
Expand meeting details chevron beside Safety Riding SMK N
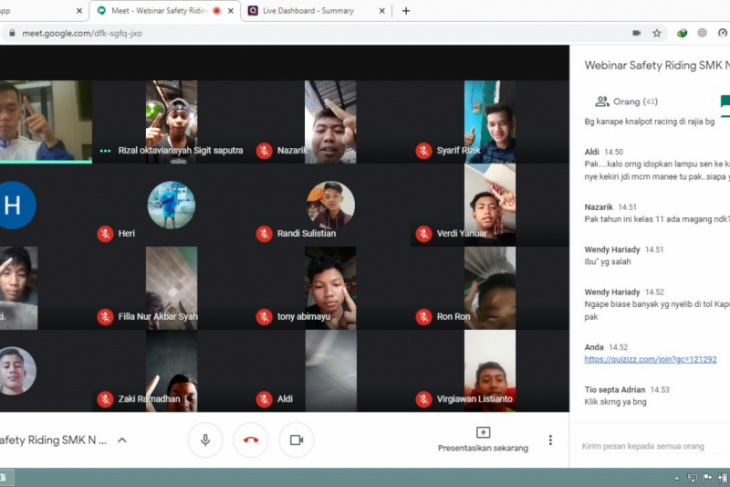(122, 440)
